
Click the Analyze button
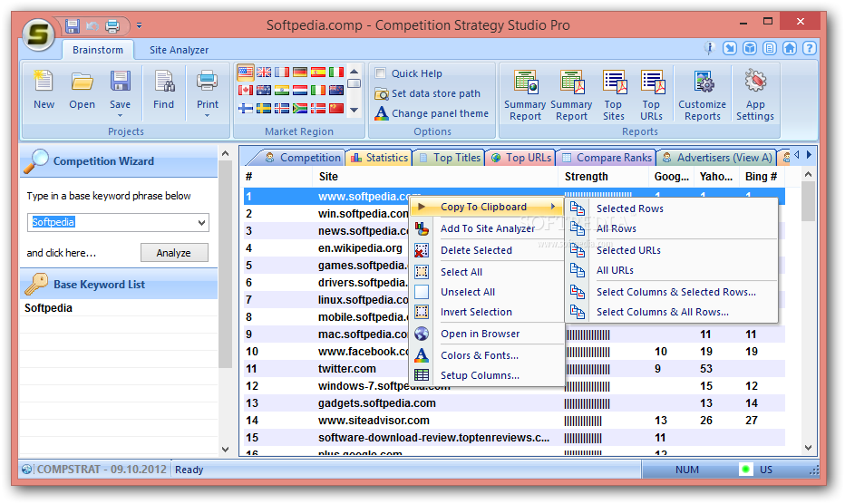(x=173, y=253)
